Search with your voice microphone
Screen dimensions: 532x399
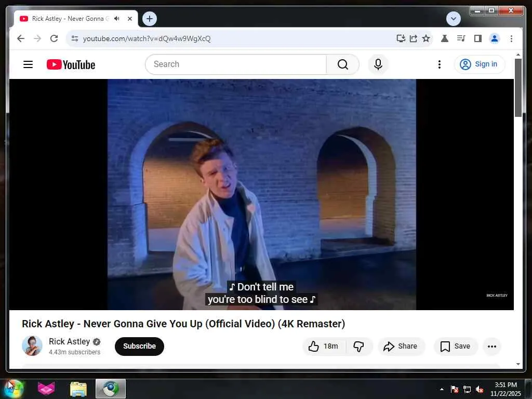point(378,64)
